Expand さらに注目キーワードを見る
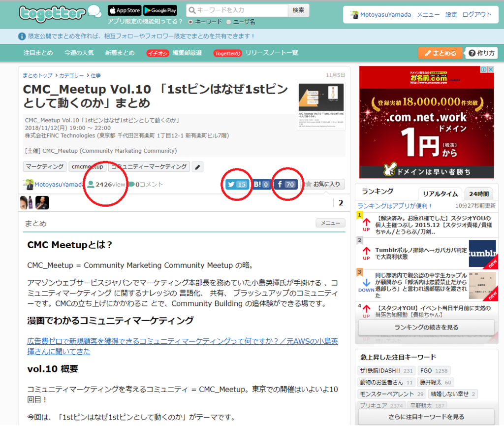Screen dimensions: 504x427 tap(426, 417)
